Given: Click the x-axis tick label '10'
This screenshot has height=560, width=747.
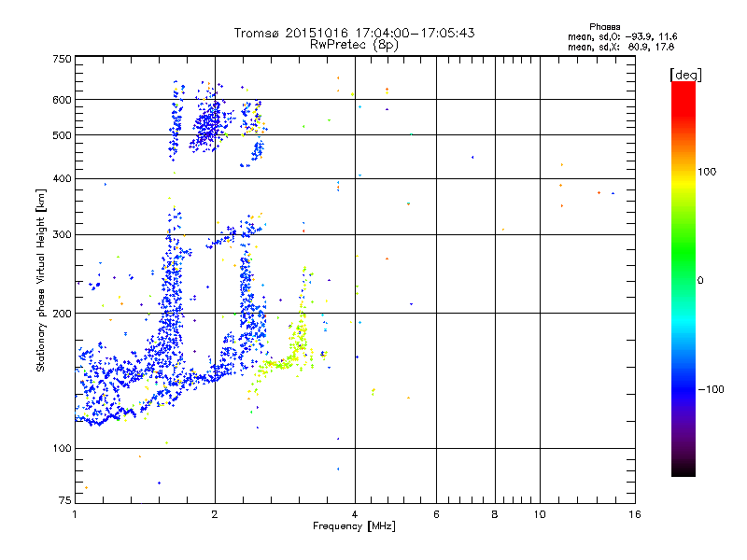Looking at the screenshot, I should point(540,514).
